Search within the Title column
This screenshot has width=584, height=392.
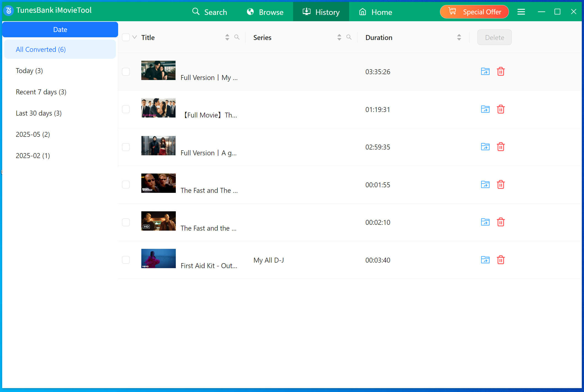(237, 37)
